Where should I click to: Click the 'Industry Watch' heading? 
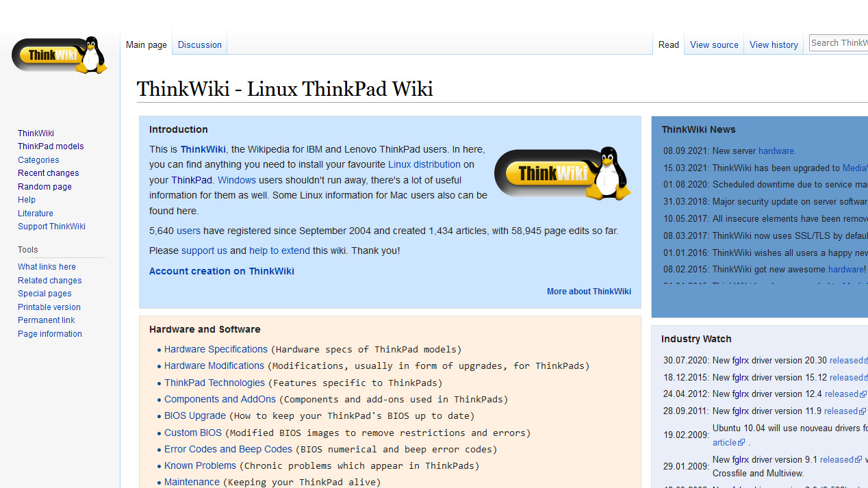696,339
